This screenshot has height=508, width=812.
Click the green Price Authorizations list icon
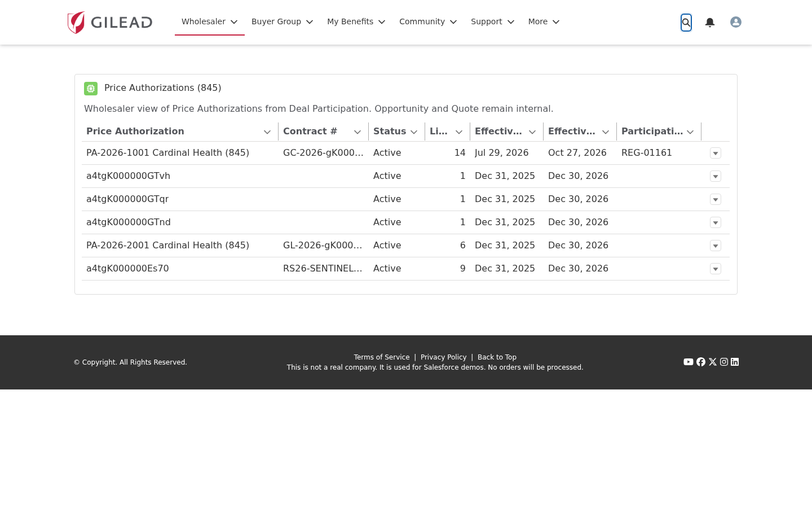click(x=91, y=89)
